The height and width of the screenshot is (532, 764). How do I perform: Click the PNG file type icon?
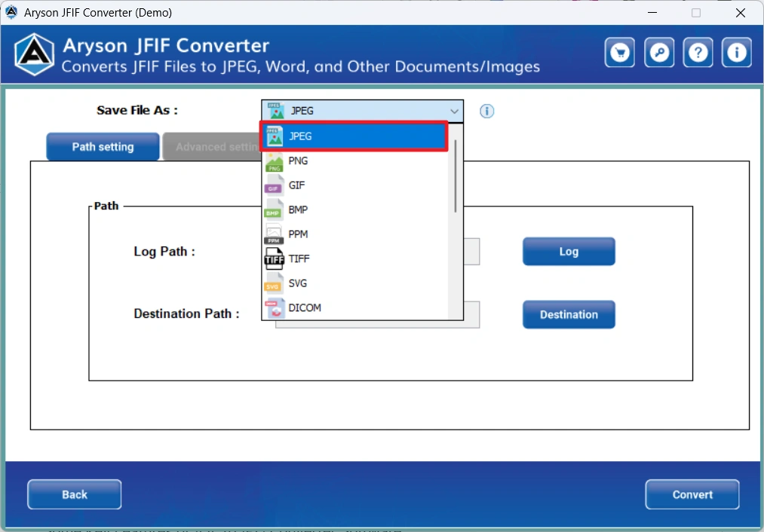click(x=275, y=161)
